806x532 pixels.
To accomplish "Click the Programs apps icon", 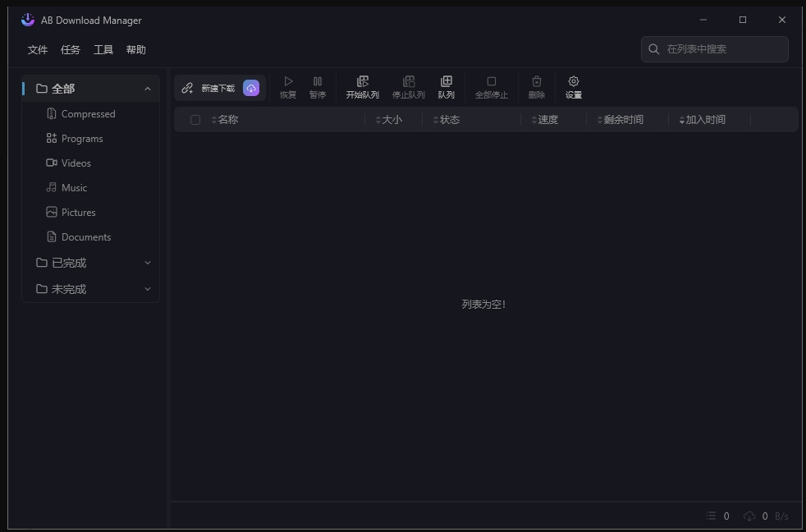I will coord(52,138).
